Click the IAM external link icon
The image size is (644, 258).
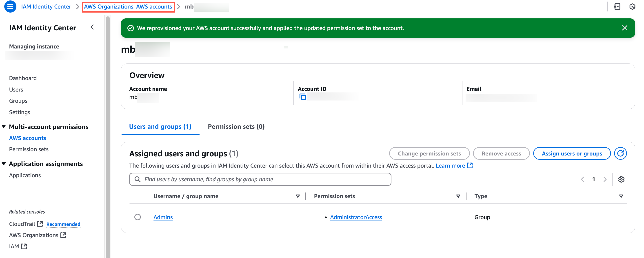pyautogui.click(x=24, y=246)
